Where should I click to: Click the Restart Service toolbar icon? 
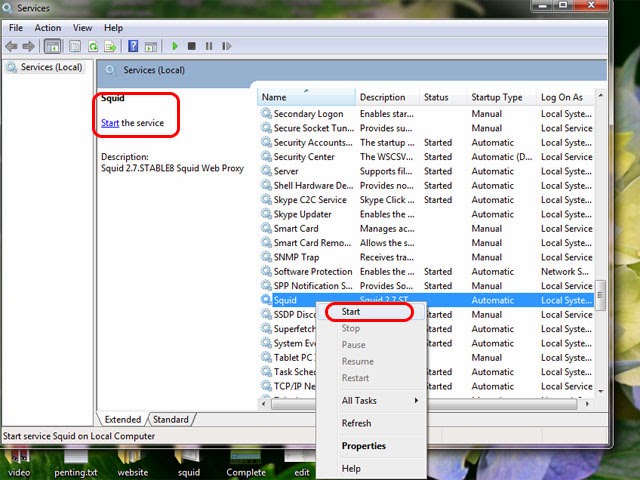(x=227, y=46)
